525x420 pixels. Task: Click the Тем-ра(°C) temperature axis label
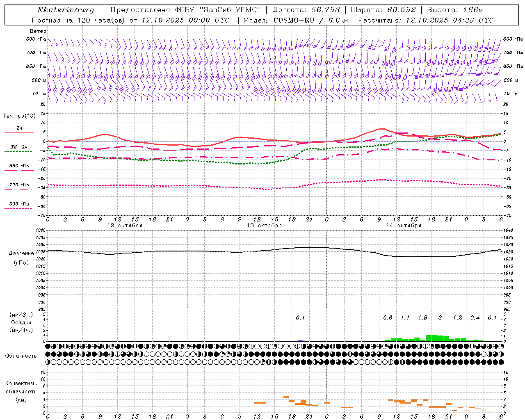tap(19, 116)
